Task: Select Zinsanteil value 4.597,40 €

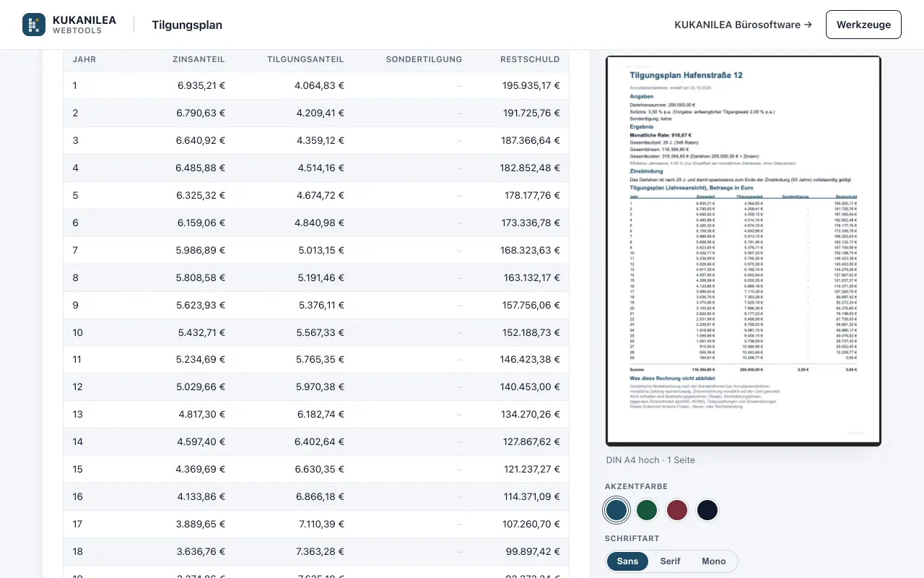Action: (x=201, y=442)
